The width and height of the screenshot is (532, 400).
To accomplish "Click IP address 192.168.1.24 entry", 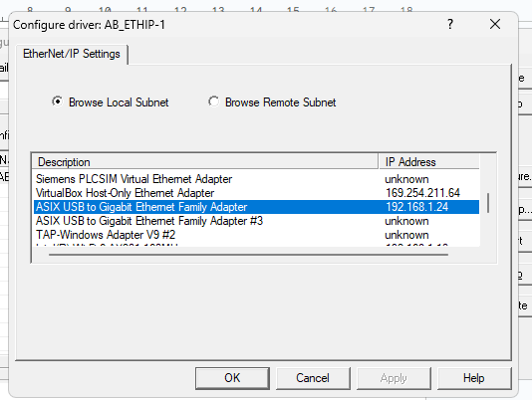I will click(417, 207).
